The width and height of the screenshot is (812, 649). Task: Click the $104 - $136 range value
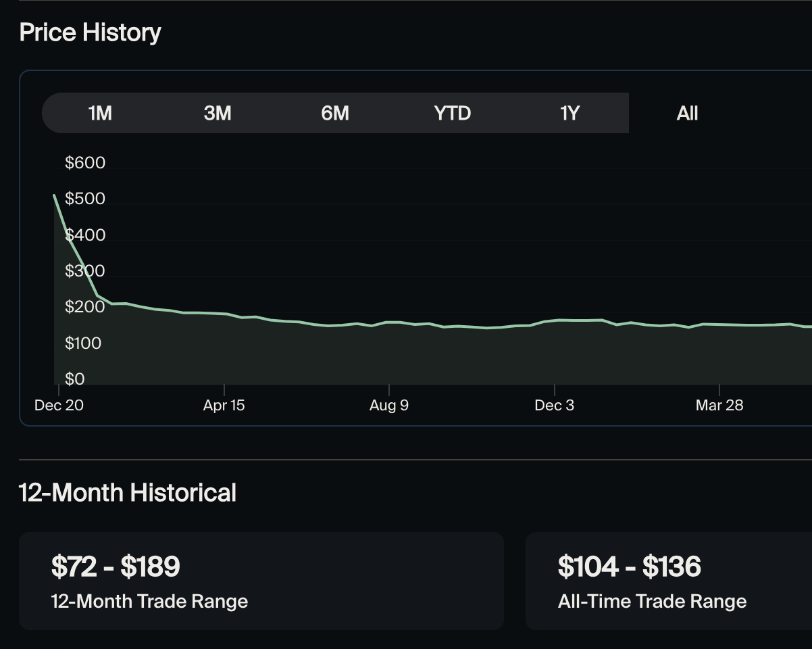[628, 567]
